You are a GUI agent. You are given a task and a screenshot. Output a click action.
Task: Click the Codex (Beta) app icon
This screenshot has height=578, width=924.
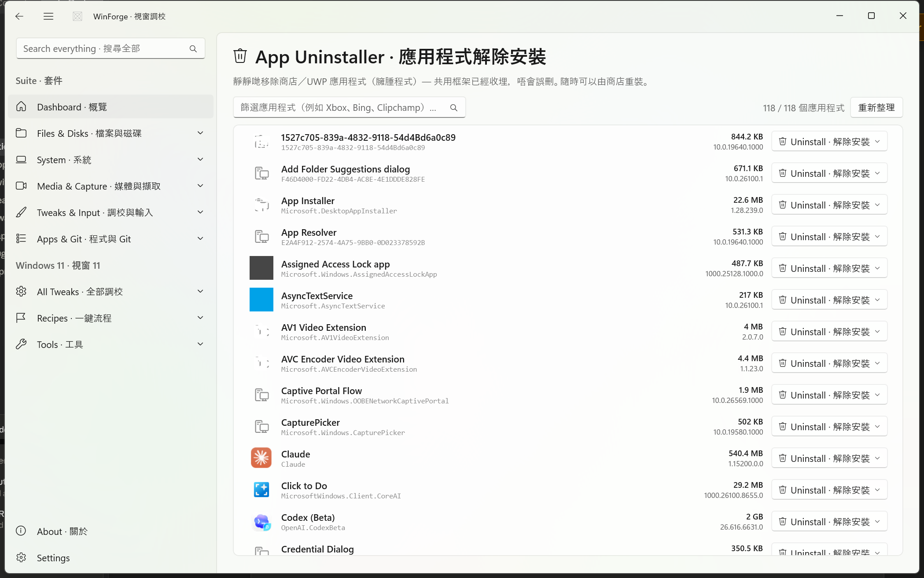(x=261, y=522)
